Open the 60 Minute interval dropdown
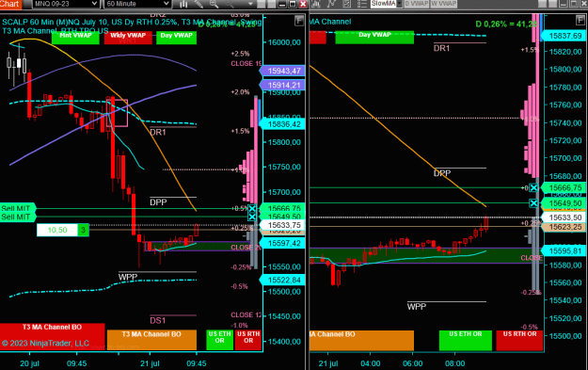This screenshot has width=588, height=370. [x=137, y=4]
